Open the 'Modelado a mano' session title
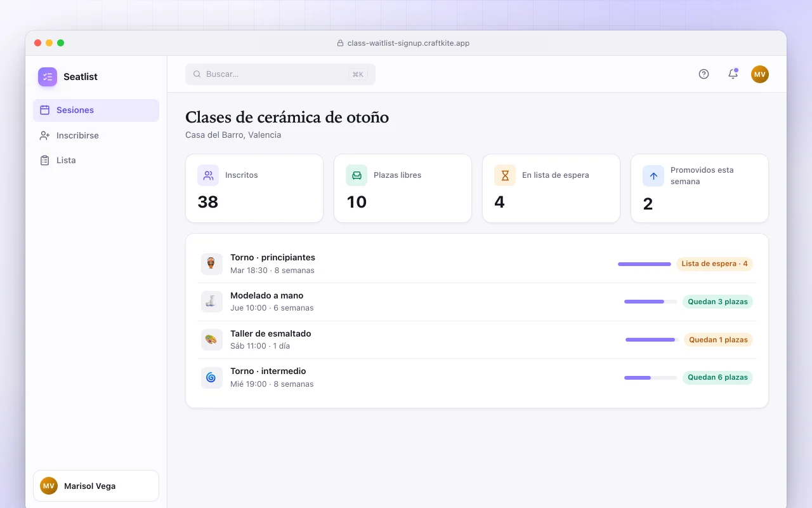 point(267,295)
